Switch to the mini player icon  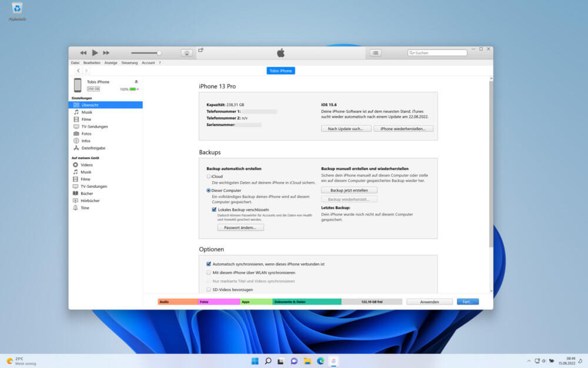click(x=201, y=50)
